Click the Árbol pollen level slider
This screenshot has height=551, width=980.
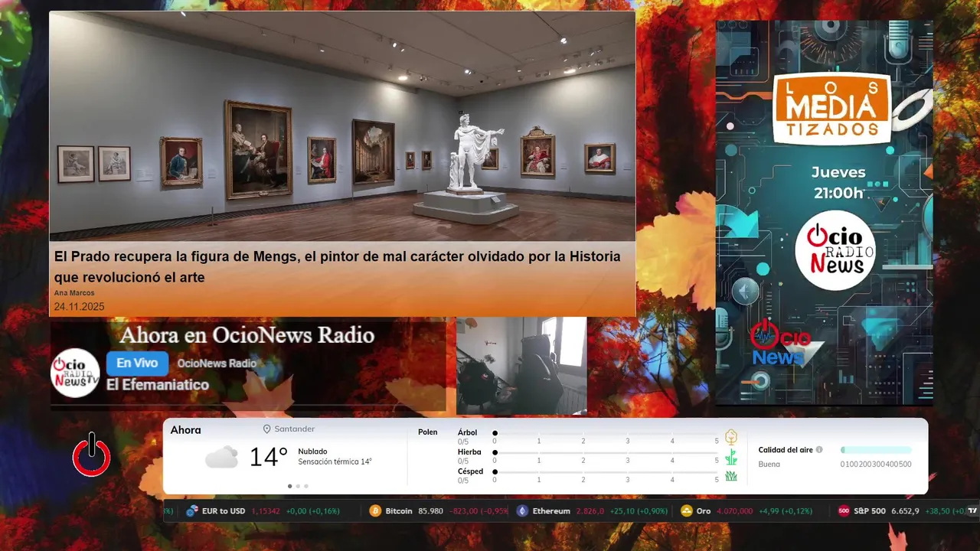pos(606,433)
